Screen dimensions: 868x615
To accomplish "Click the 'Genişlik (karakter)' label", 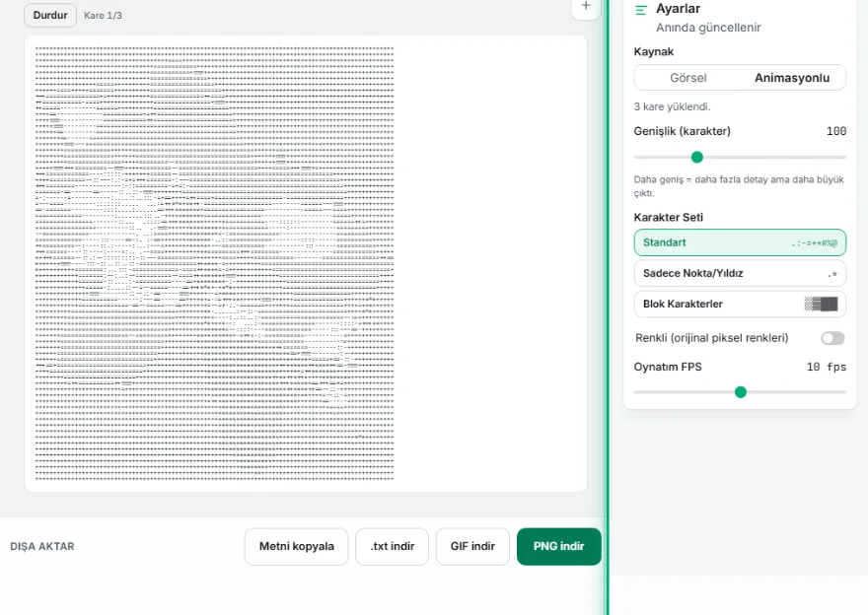I will coord(682,131).
